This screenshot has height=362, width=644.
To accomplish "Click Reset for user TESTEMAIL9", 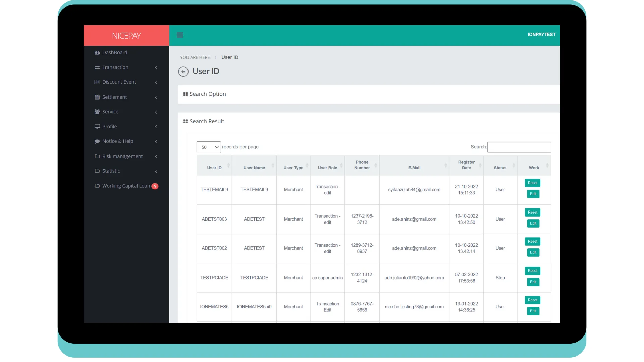I will coord(532,183).
